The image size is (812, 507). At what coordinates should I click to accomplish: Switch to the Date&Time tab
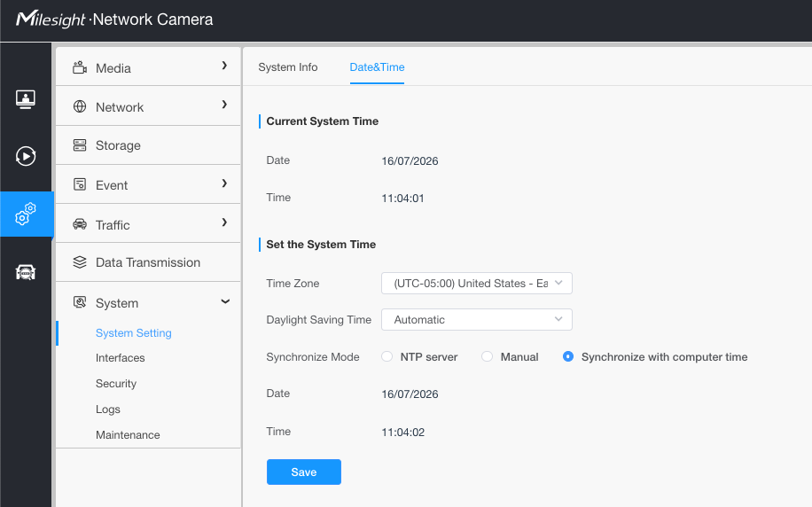coord(377,67)
